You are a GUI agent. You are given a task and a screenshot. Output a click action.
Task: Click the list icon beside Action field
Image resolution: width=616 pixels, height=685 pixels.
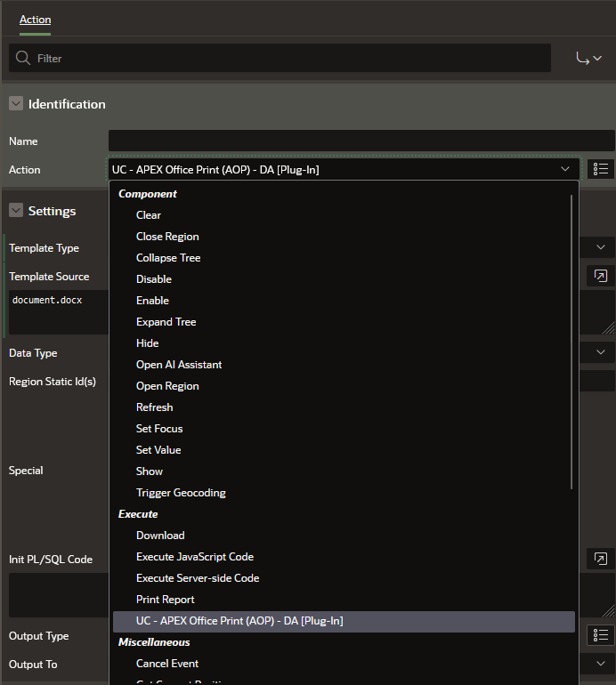[x=601, y=169]
